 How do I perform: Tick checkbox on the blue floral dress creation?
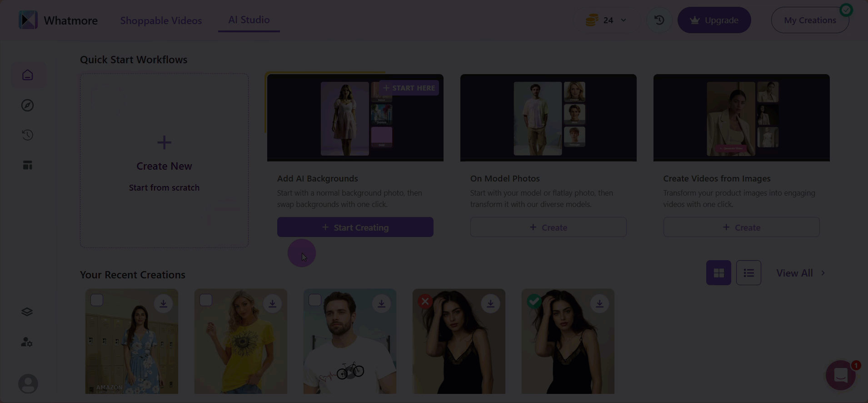(x=97, y=300)
